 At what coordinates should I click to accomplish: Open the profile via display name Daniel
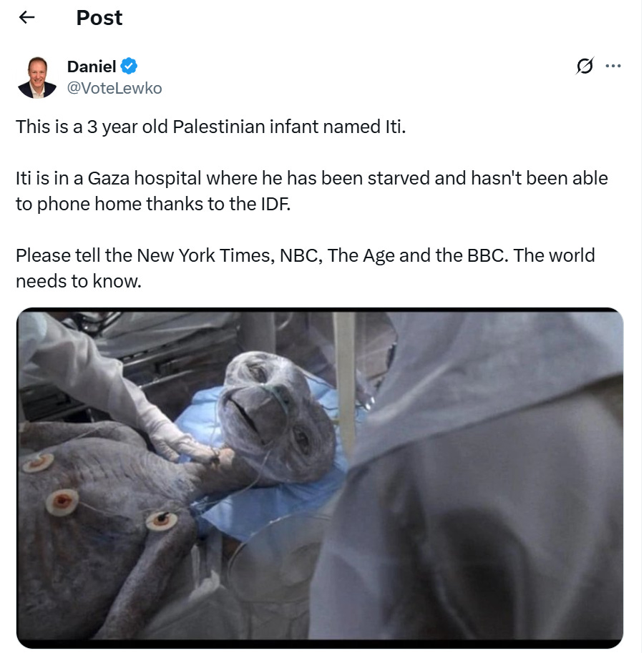[92, 67]
